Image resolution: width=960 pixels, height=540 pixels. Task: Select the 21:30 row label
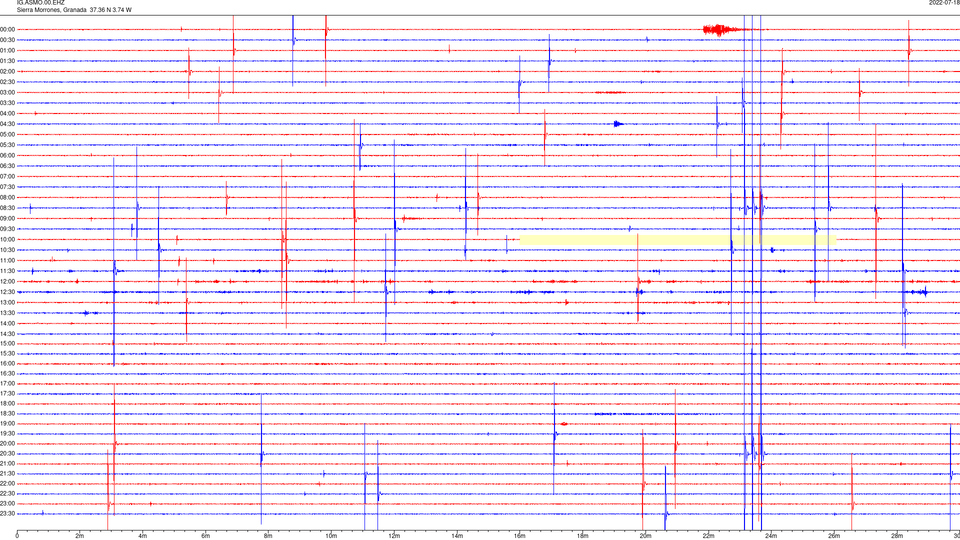click(x=8, y=474)
